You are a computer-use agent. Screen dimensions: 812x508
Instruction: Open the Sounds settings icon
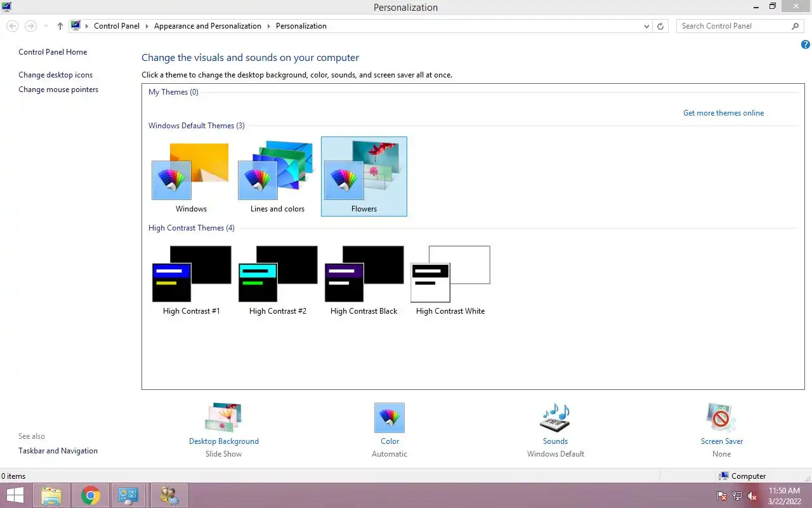click(x=555, y=418)
